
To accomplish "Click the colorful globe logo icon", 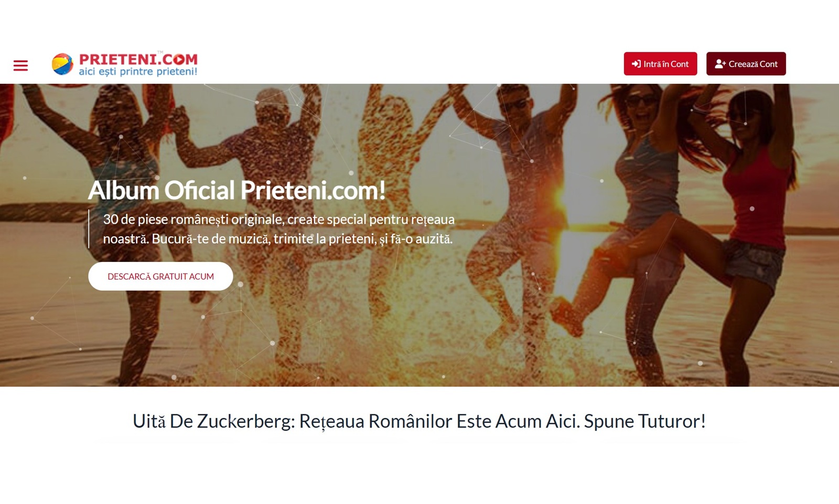I will (x=62, y=64).
